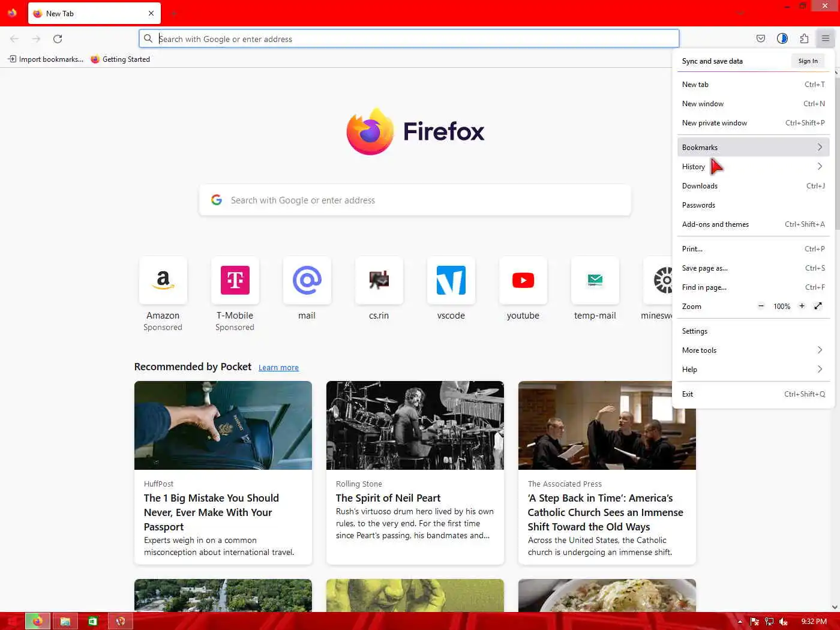
Task: Choose Save page as... menu item
Action: pyautogui.click(x=754, y=268)
